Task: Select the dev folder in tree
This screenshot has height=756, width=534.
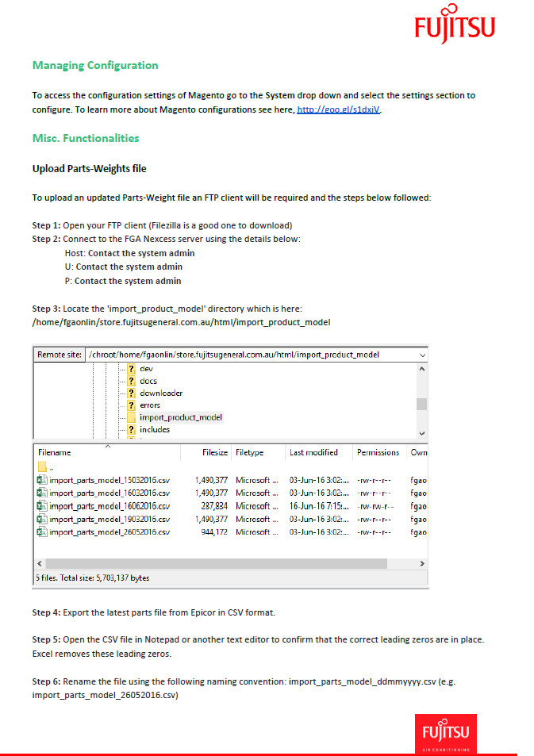Action: [x=146, y=369]
